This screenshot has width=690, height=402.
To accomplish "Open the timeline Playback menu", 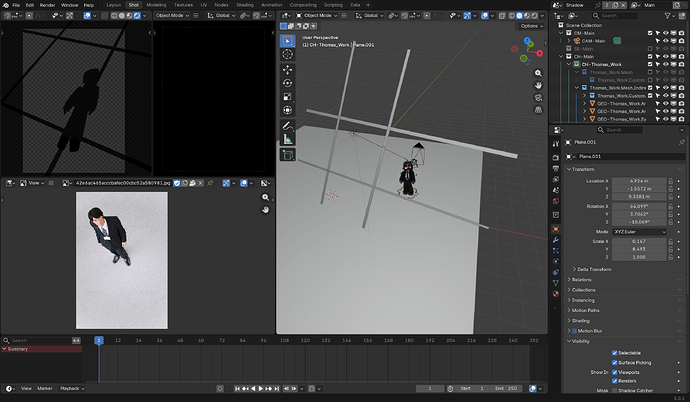I will 72,388.
